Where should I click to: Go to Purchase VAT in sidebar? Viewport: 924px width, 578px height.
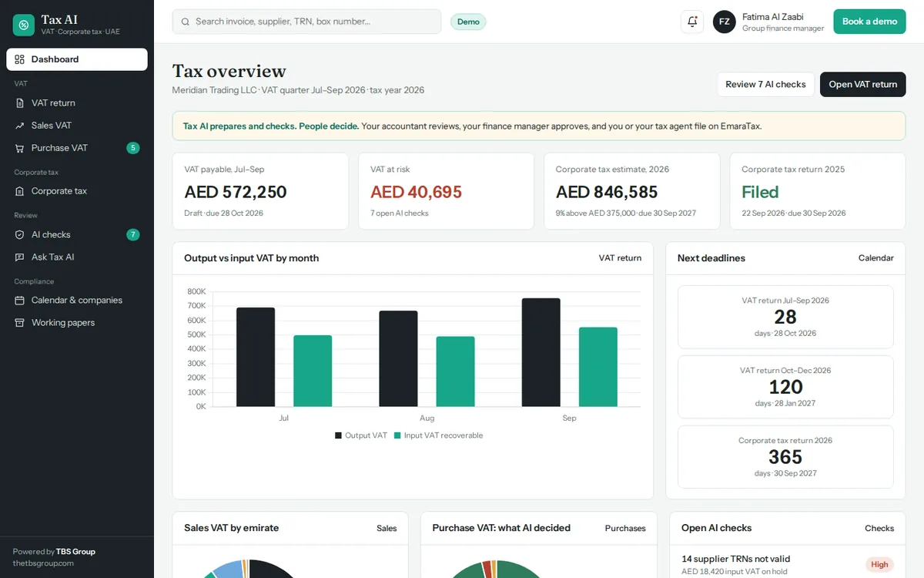77,148
